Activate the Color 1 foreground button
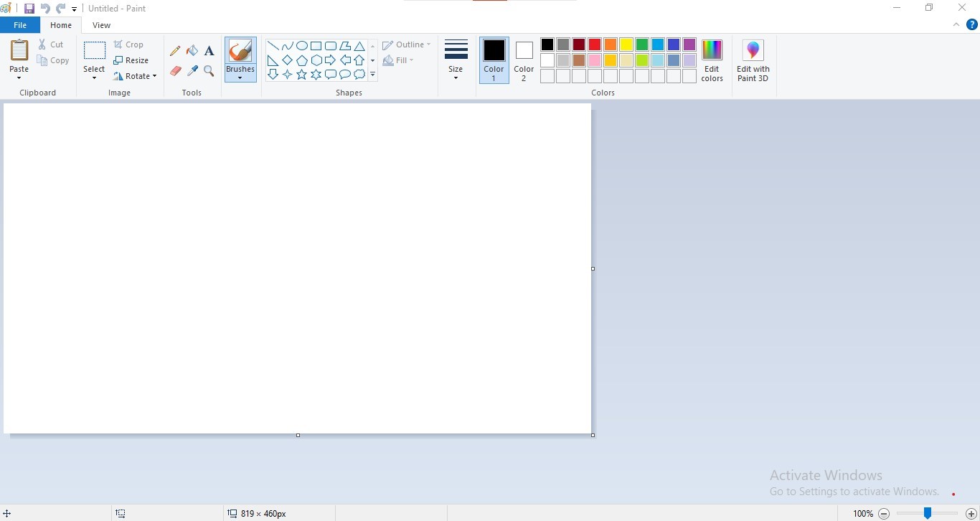Image resolution: width=980 pixels, height=521 pixels. click(494, 60)
